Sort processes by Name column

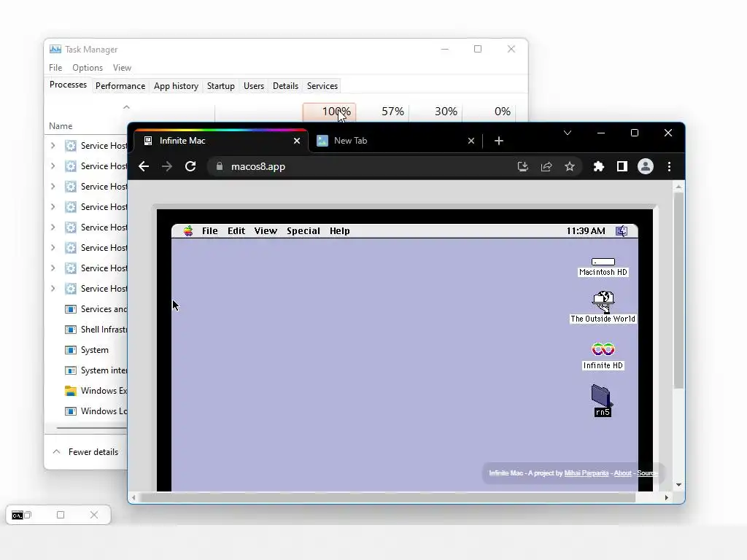[61, 126]
